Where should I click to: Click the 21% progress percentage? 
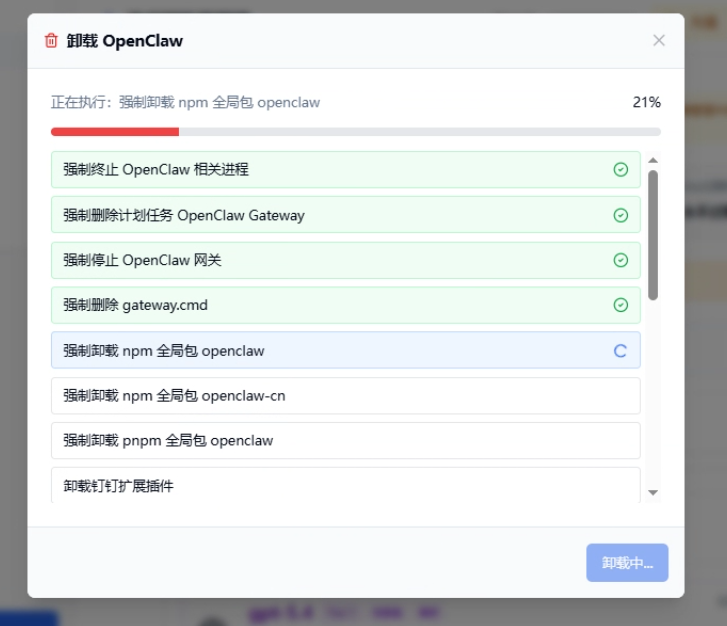pos(646,102)
